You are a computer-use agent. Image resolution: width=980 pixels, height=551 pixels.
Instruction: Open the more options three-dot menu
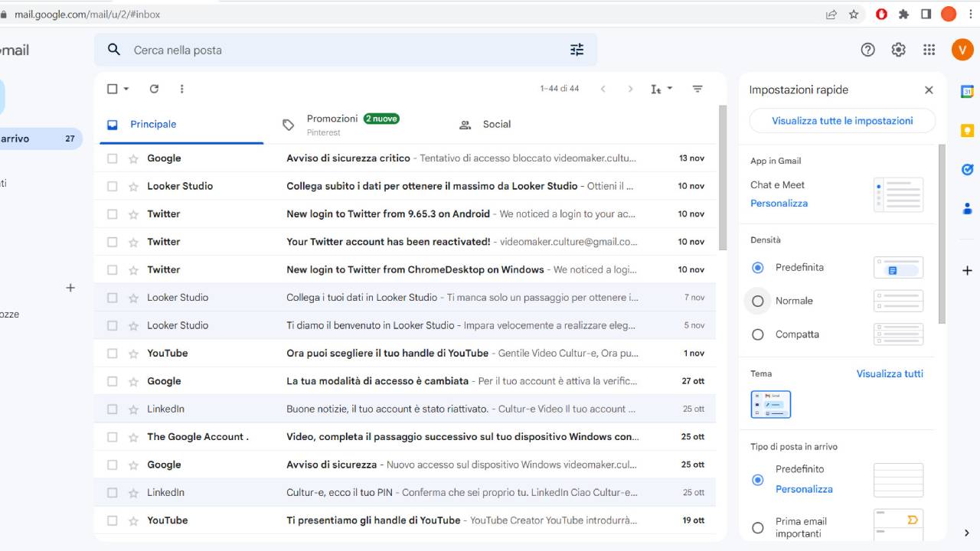[x=181, y=89]
